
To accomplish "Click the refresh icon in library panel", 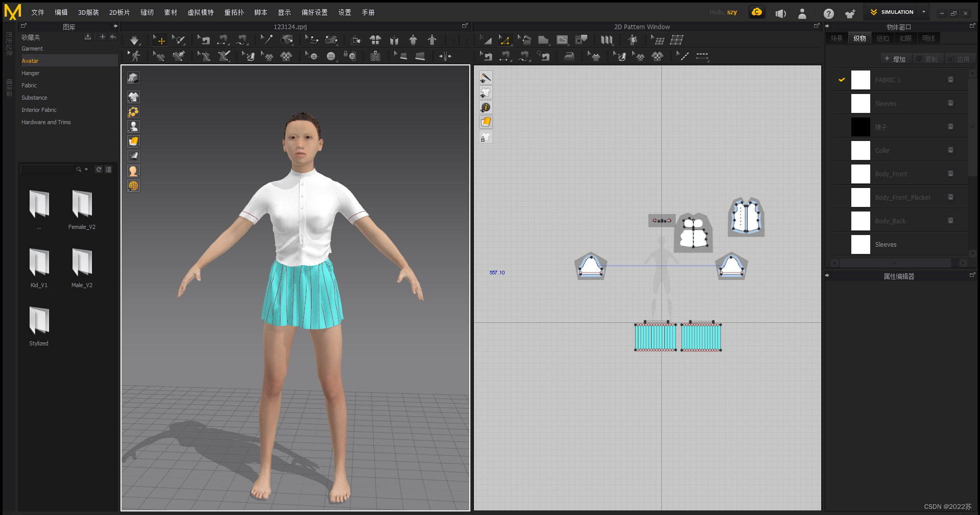I will tap(99, 169).
